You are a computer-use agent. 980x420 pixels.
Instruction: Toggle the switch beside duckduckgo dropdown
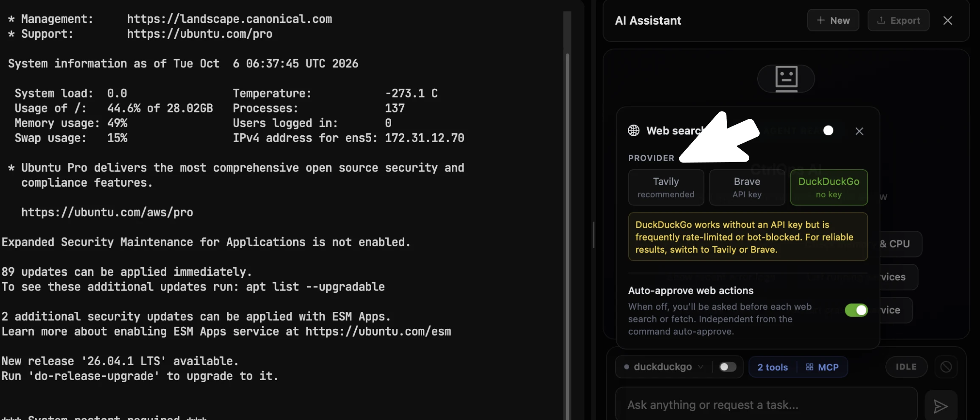pos(728,367)
